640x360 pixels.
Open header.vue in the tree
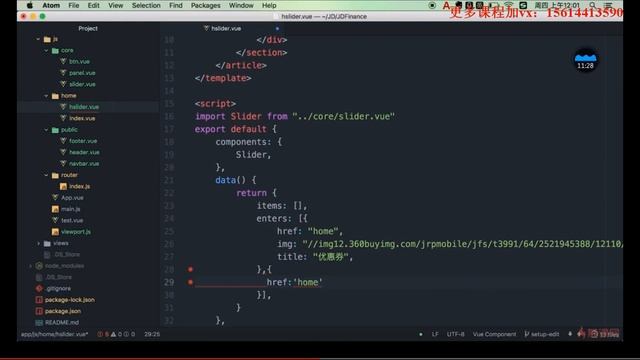pos(84,152)
